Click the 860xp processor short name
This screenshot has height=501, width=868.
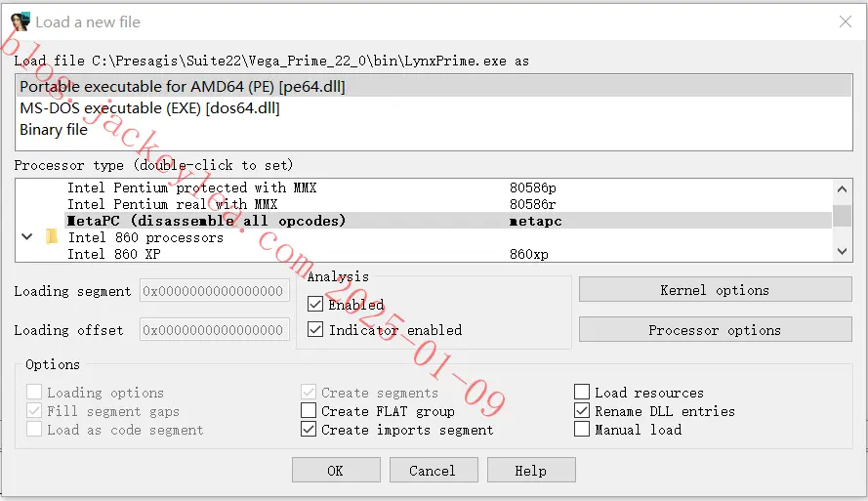528,254
